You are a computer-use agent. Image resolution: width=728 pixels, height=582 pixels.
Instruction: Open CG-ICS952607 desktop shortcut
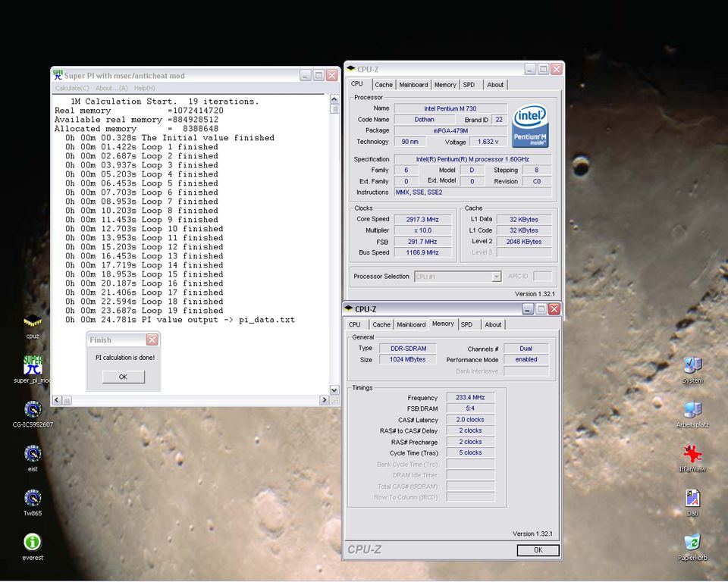pos(33,414)
